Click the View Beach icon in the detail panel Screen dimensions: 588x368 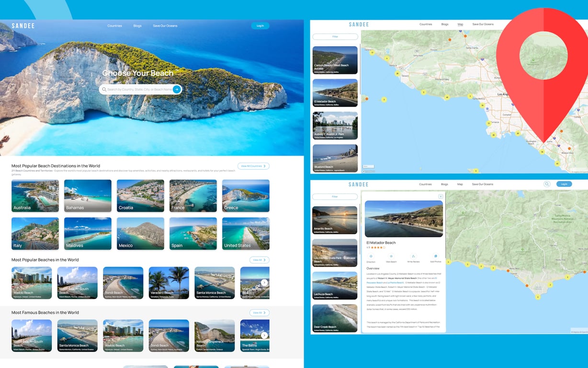click(x=391, y=256)
